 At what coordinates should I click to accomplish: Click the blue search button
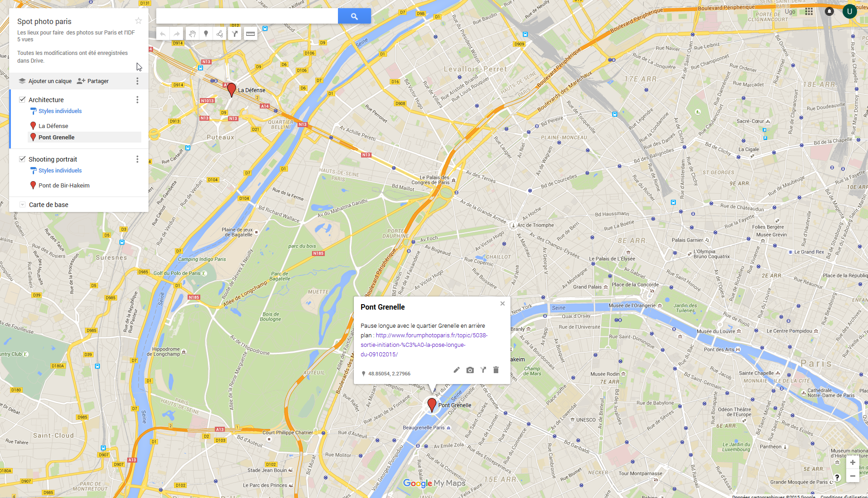pos(354,16)
